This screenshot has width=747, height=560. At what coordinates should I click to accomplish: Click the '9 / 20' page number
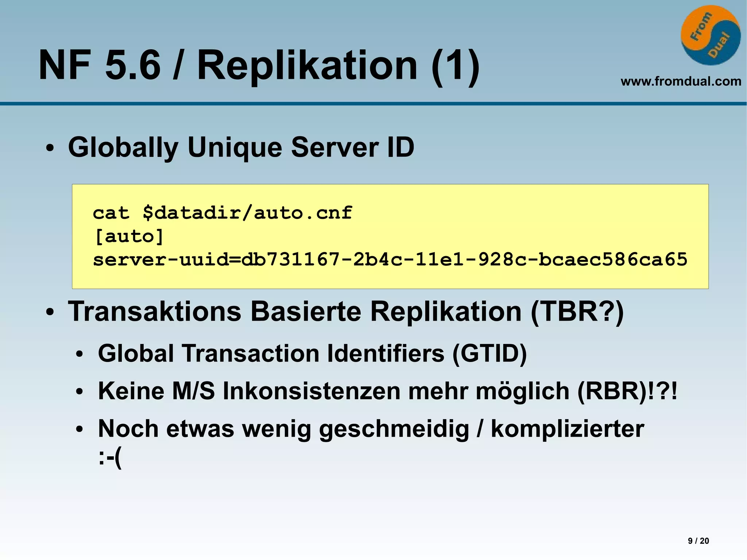point(698,541)
